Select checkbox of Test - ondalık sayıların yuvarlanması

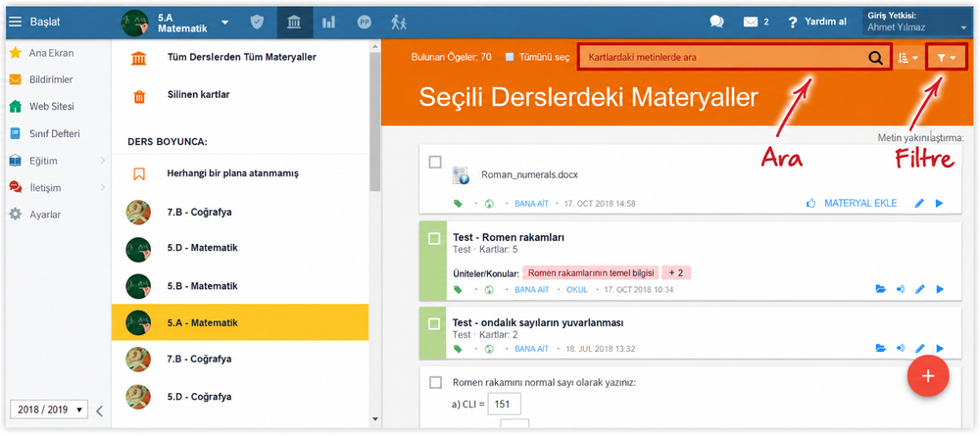[434, 323]
